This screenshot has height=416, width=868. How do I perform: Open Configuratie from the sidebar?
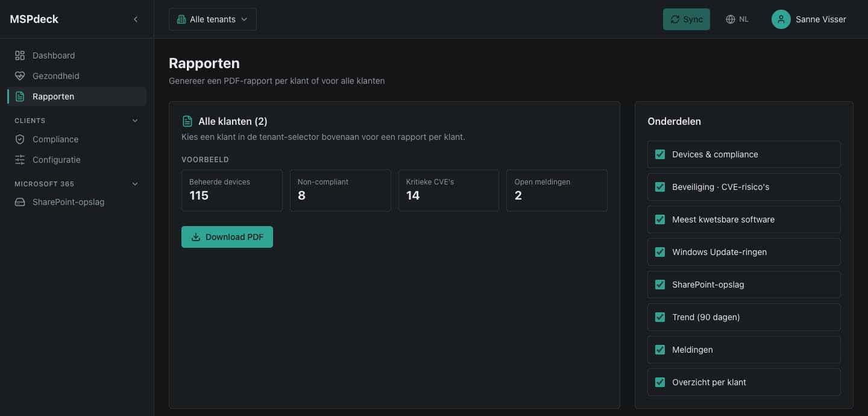click(x=77, y=160)
